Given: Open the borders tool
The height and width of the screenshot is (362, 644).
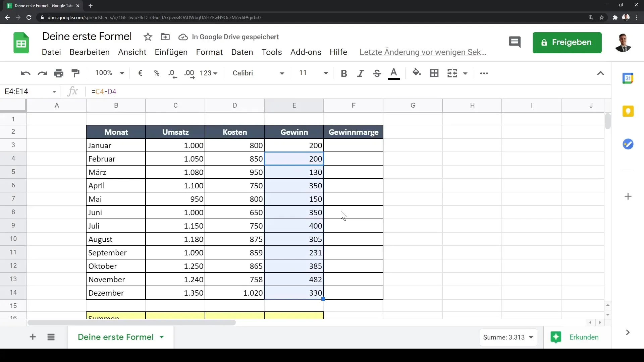Looking at the screenshot, I should click(434, 73).
